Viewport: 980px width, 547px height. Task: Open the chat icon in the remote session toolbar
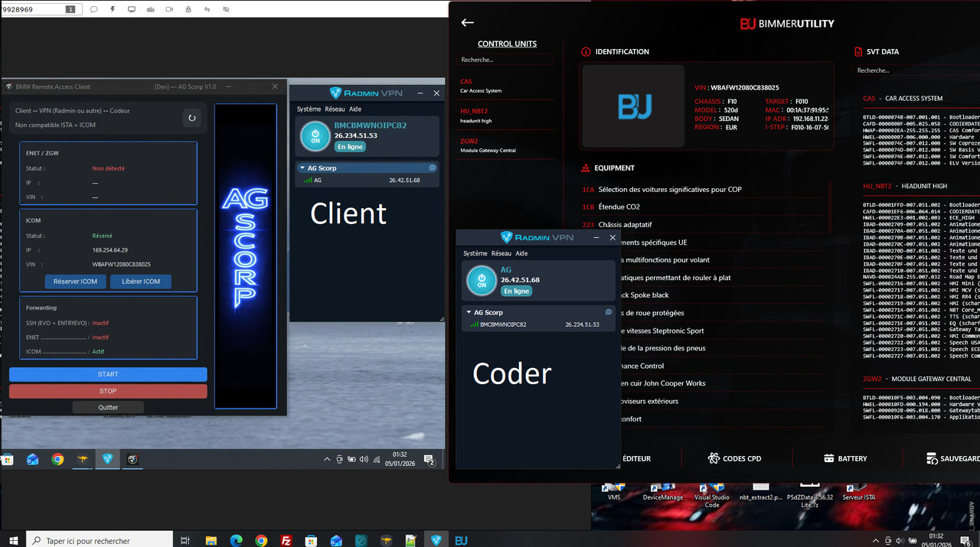tap(93, 9)
